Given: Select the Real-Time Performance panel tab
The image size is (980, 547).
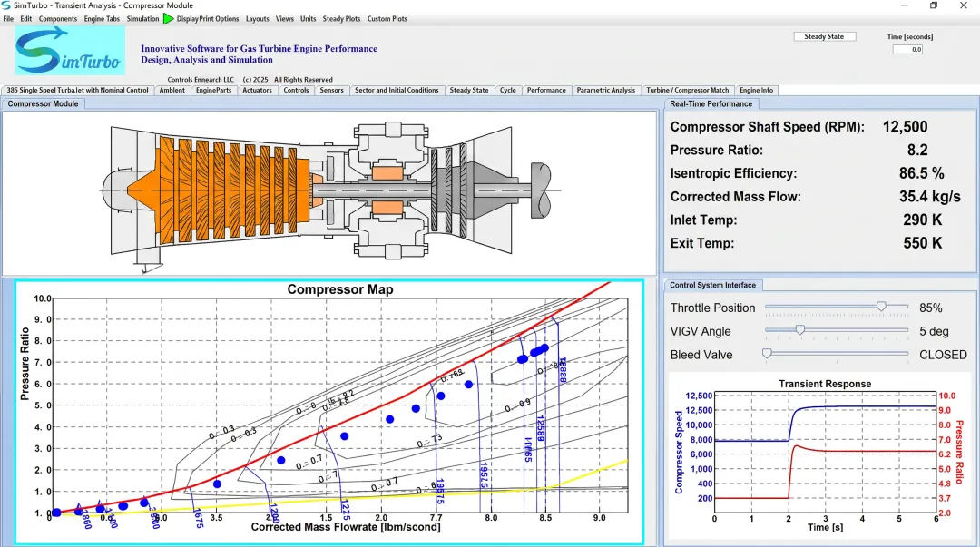Looking at the screenshot, I should click(710, 103).
